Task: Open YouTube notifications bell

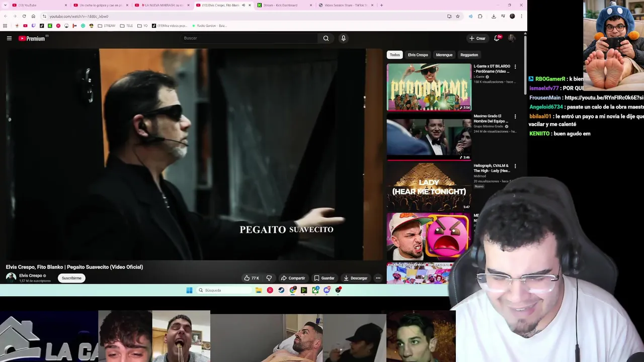Action: click(x=497, y=38)
